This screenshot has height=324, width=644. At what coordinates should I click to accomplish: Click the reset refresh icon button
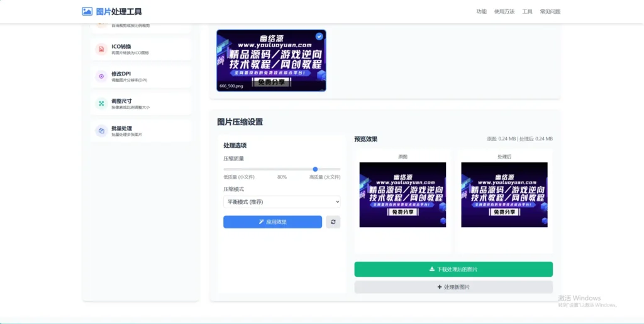tap(333, 221)
